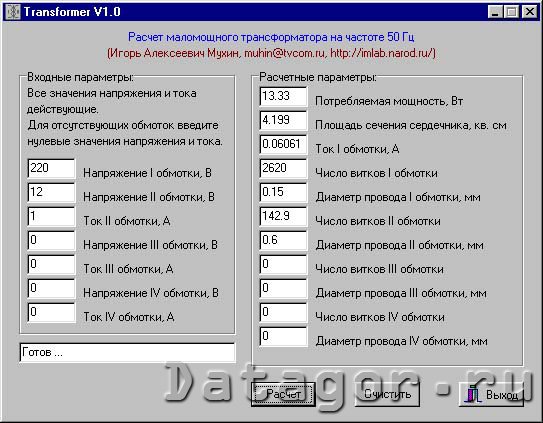Click the Ток III обмотки input field

pyautogui.click(x=51, y=265)
